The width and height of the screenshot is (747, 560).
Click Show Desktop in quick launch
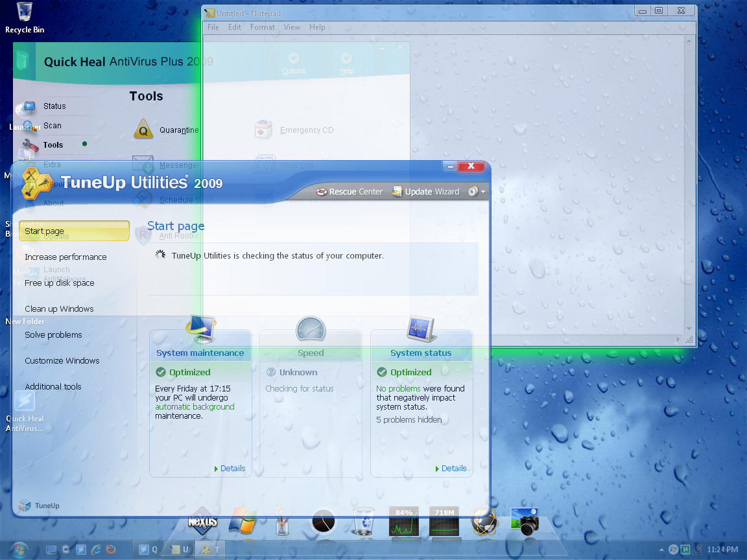pyautogui.click(x=51, y=550)
